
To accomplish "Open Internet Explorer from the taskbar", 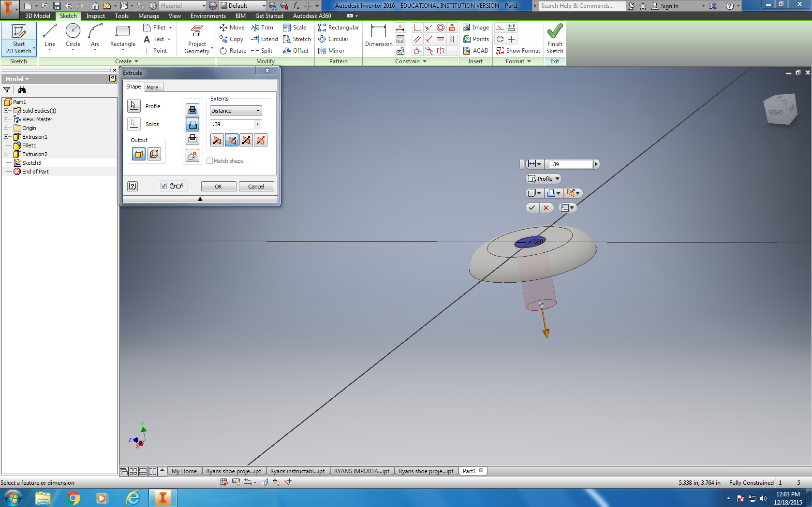I will point(133,498).
